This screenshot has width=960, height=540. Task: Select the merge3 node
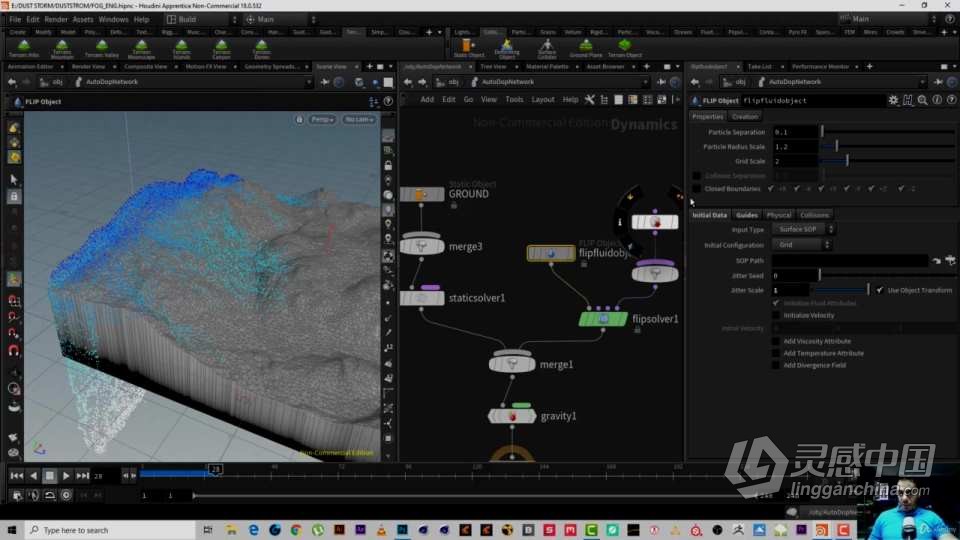pyautogui.click(x=422, y=246)
